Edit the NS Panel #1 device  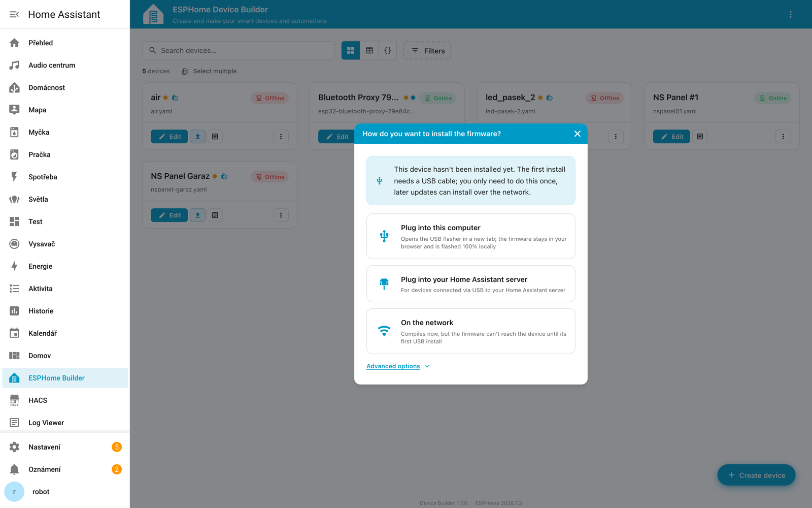[671, 137]
